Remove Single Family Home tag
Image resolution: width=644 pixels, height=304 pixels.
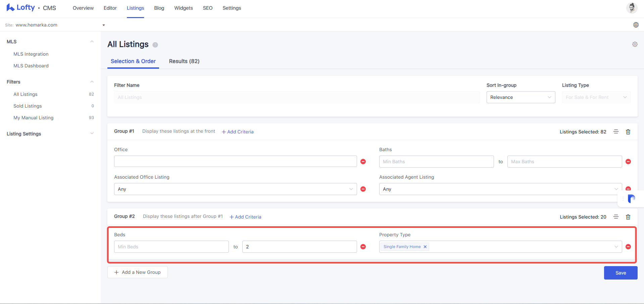point(425,247)
